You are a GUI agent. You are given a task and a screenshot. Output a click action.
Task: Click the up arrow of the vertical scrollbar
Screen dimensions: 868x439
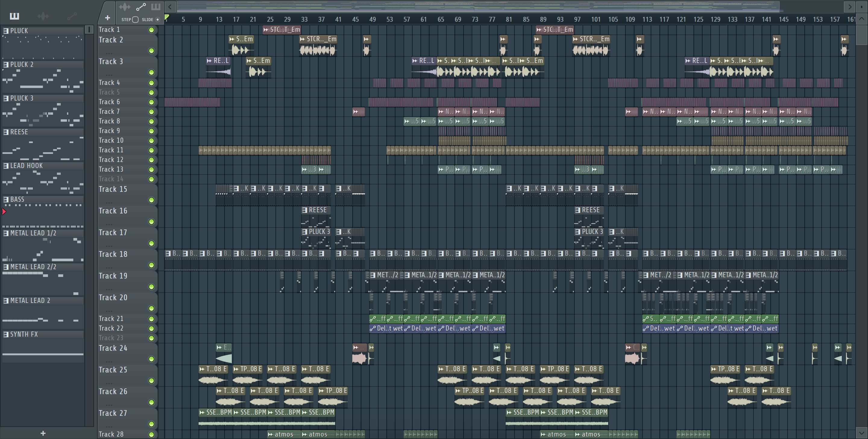point(862,19)
